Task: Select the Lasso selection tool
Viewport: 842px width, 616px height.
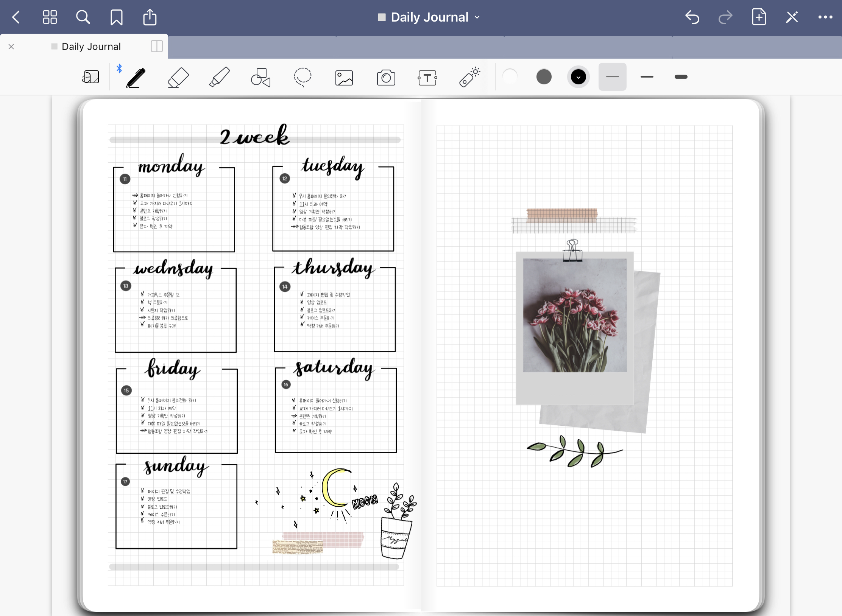Action: (302, 77)
